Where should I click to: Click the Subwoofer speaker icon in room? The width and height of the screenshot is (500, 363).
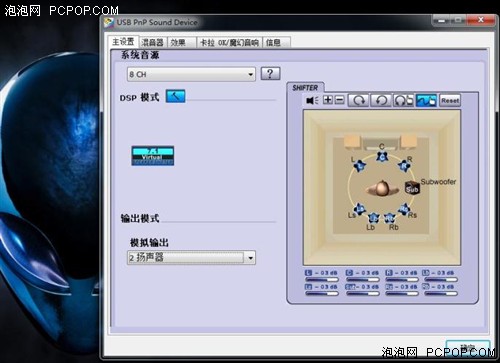pyautogui.click(x=412, y=188)
